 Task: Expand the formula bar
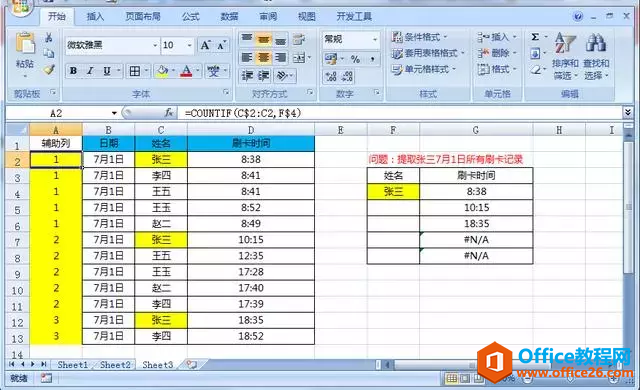tap(628, 113)
